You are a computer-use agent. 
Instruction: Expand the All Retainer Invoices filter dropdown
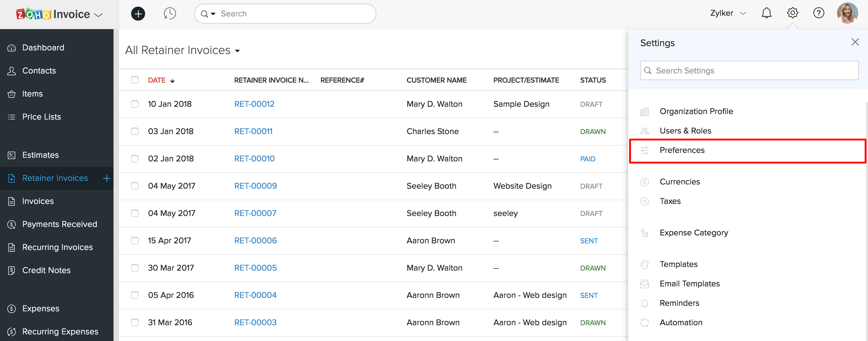[x=237, y=51]
